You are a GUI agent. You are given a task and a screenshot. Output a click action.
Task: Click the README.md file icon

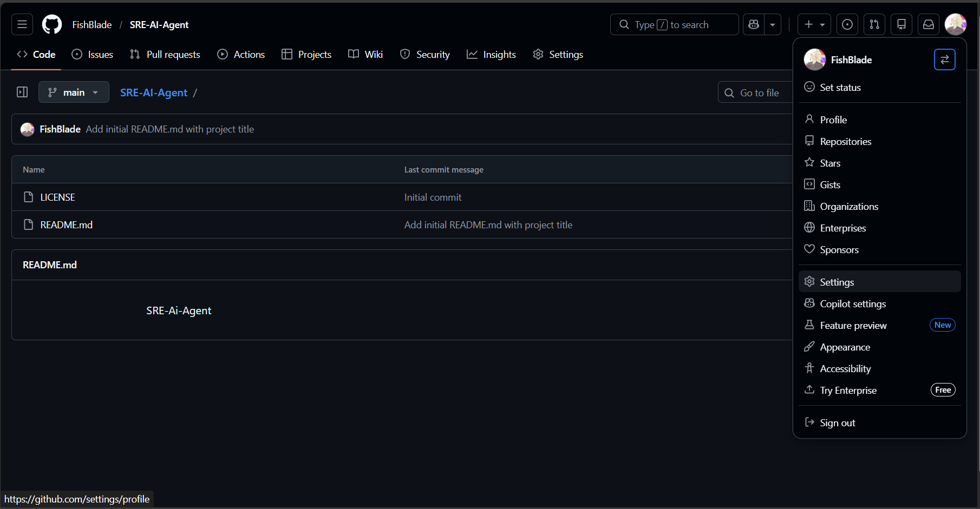[29, 224]
